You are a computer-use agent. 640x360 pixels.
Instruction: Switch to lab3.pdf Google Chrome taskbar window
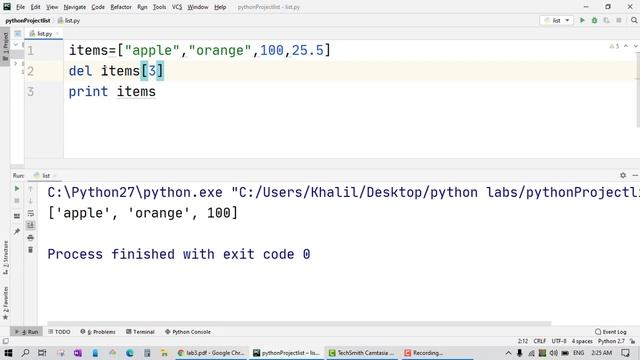(x=212, y=353)
